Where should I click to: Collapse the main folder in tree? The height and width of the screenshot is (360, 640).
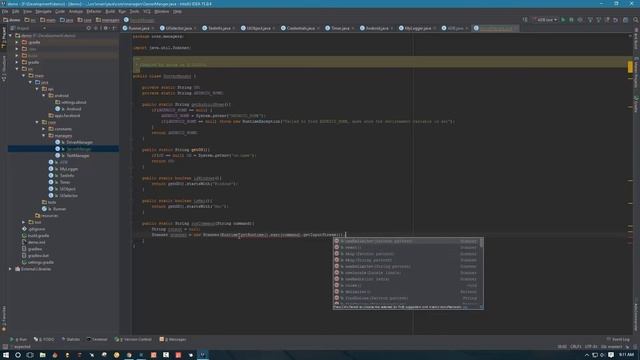(23, 76)
